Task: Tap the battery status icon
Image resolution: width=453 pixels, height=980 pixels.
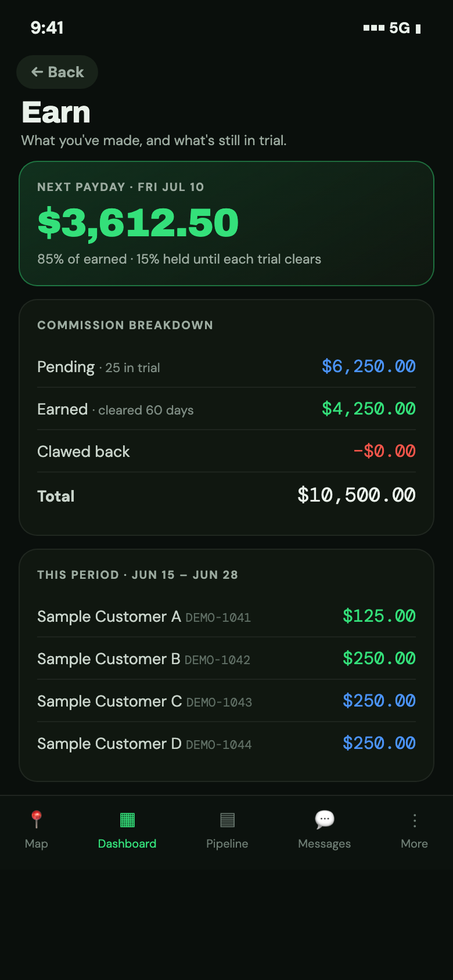Action: pos(418,28)
